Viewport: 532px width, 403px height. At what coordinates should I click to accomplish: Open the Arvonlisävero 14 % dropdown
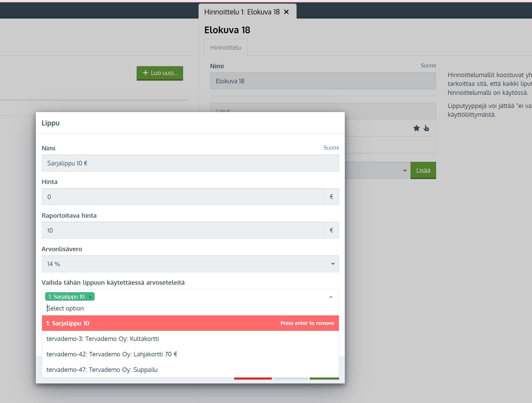190,264
